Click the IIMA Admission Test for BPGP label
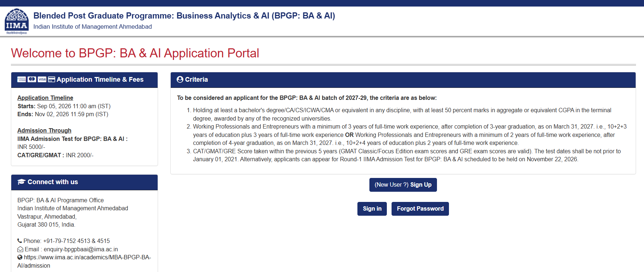 coord(72,139)
